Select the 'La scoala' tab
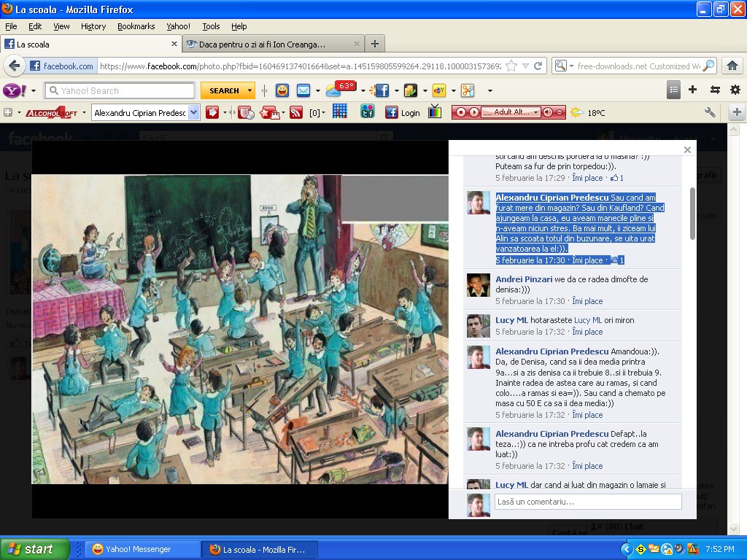This screenshot has width=747, height=560. [x=91, y=44]
